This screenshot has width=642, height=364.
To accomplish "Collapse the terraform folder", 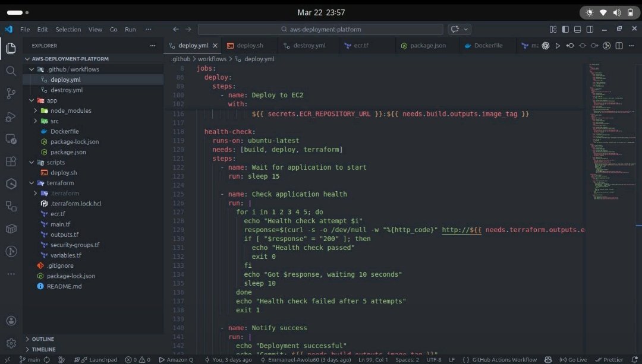I will point(32,183).
